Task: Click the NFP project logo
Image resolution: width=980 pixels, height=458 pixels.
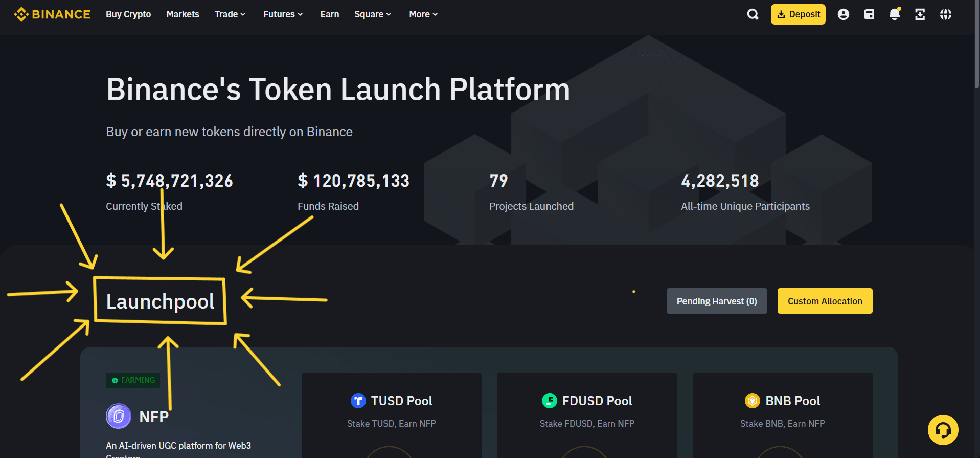Action: [119, 416]
